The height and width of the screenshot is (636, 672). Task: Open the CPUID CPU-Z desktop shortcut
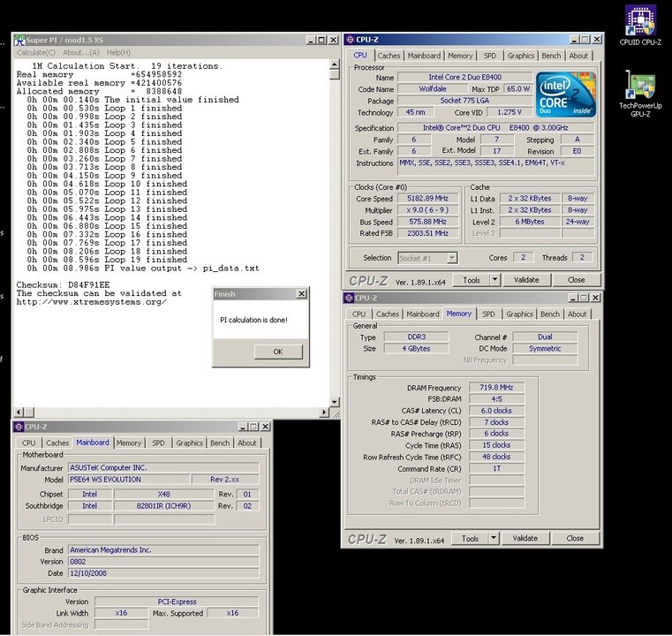click(x=640, y=25)
